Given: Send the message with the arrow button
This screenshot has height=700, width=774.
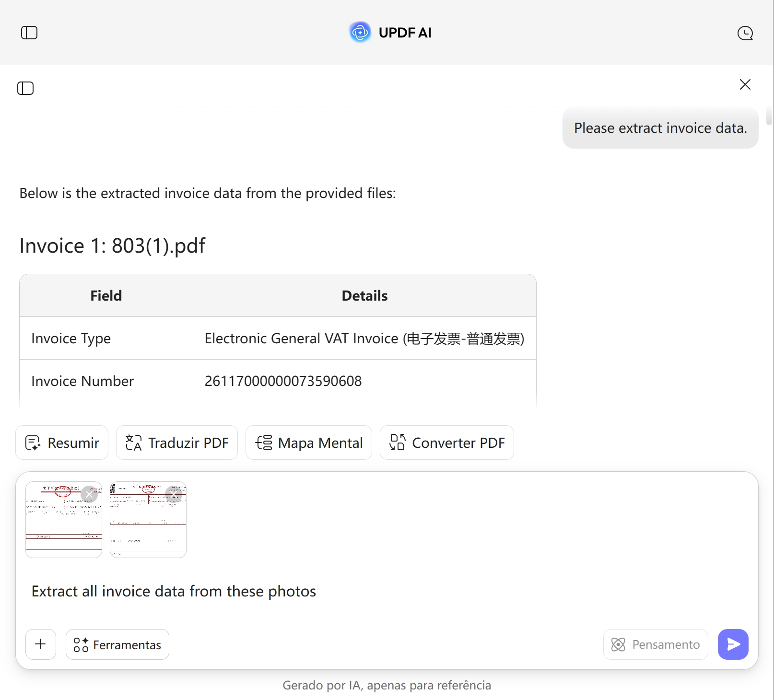Looking at the screenshot, I should click(x=733, y=644).
